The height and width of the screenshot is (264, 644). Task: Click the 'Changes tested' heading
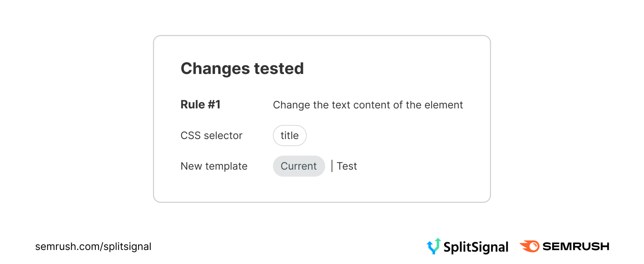click(242, 69)
